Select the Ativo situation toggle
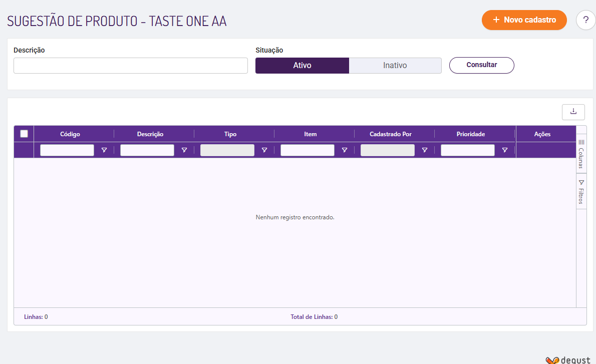This screenshot has width=596, height=364. (x=302, y=66)
